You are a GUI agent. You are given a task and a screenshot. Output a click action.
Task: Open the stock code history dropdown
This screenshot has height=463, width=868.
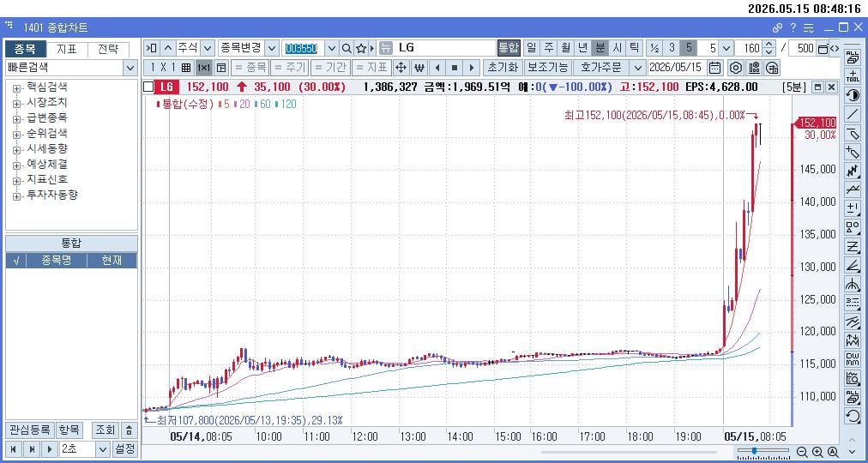point(332,48)
